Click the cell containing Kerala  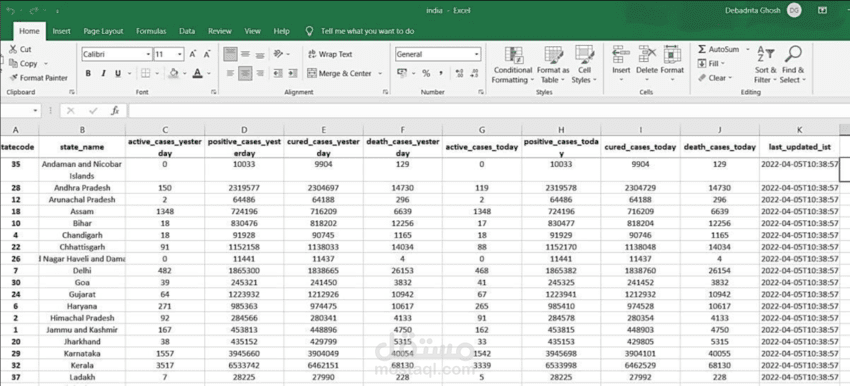coord(82,365)
